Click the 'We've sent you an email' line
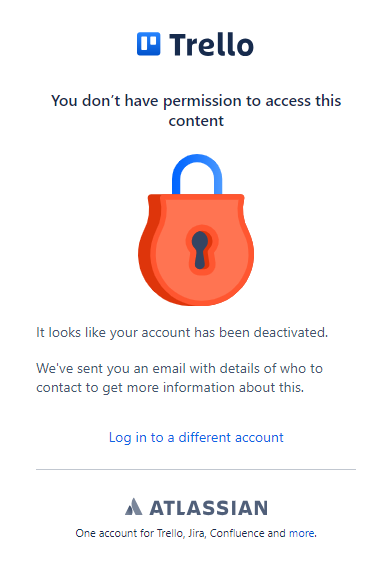390x565 pixels. click(x=180, y=369)
